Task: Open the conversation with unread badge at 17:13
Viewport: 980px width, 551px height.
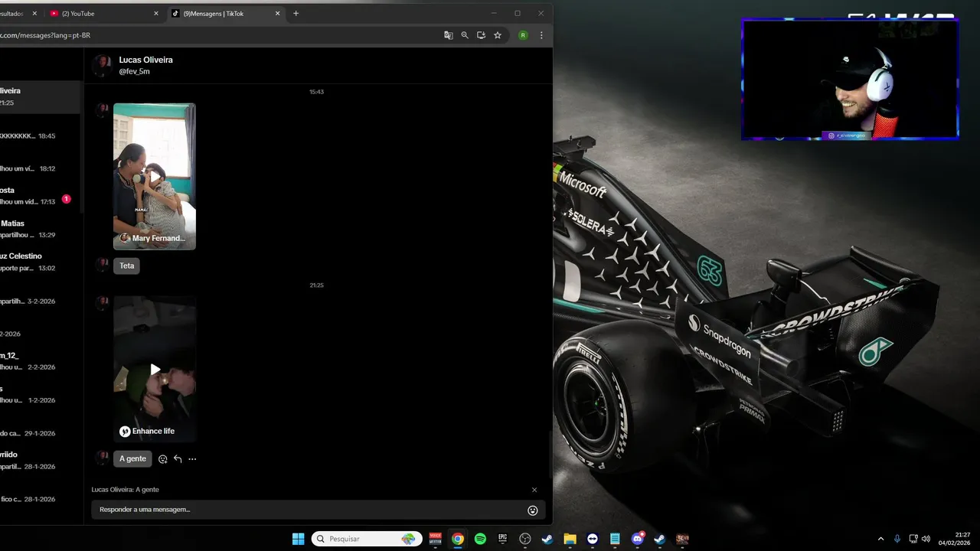Action: click(40, 196)
